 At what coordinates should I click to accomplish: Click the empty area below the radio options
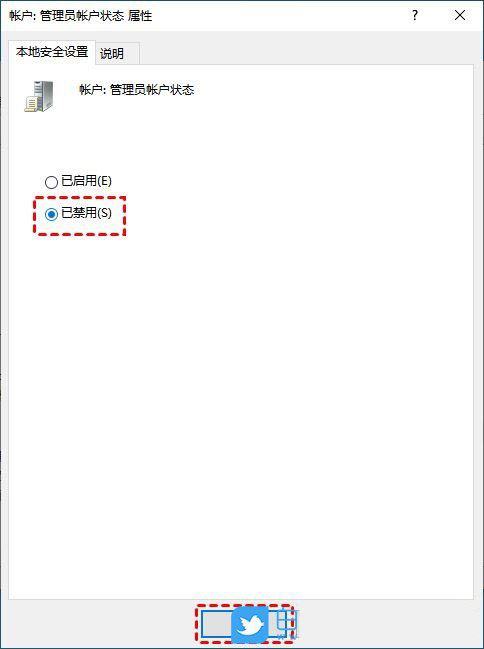pos(240,414)
